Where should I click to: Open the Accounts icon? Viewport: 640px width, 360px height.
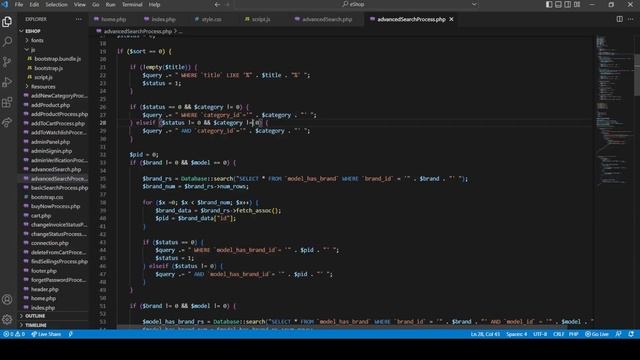(7, 299)
